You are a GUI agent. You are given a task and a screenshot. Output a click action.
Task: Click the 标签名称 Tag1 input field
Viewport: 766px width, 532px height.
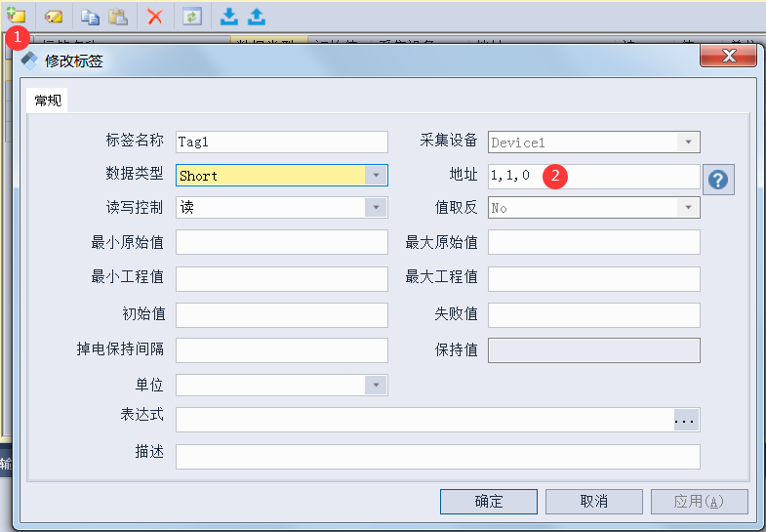(x=282, y=143)
